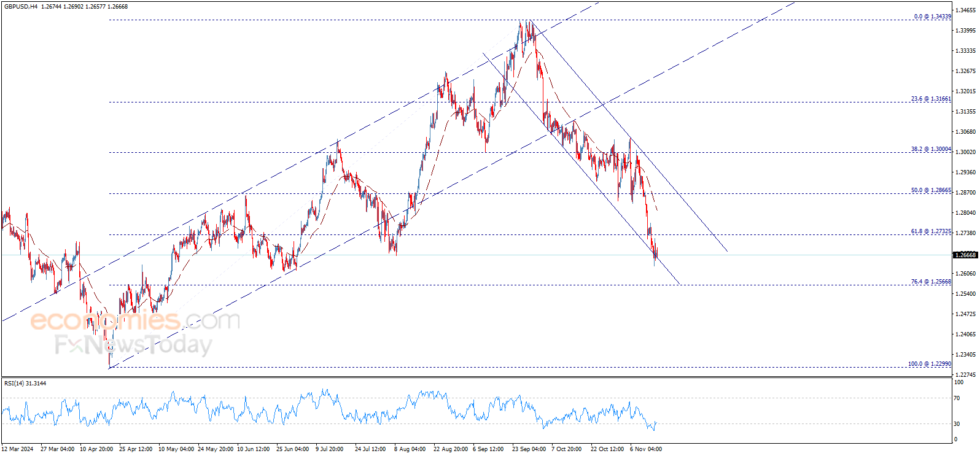This screenshot has height=456, width=980.
Task: Click price axis value 1.23405
Action: pos(966,355)
